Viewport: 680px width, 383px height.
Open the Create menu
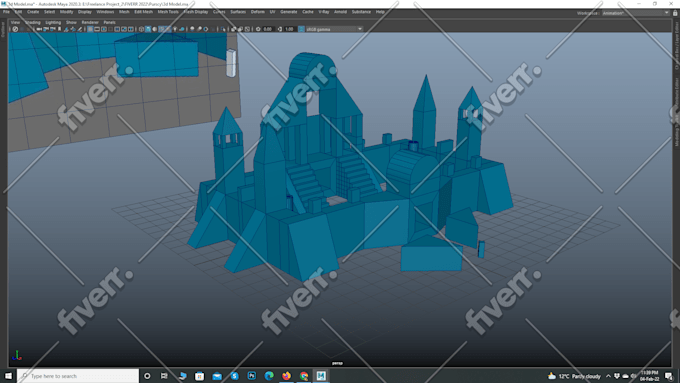(x=33, y=12)
